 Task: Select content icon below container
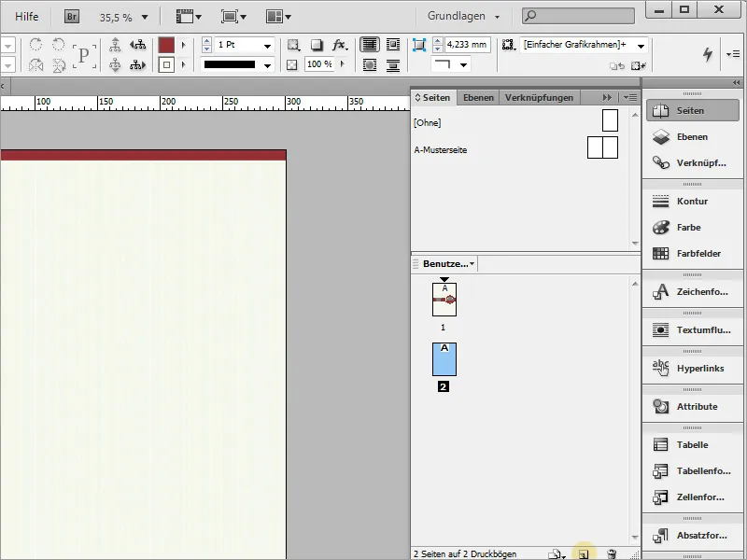pyautogui.click(x=115, y=64)
